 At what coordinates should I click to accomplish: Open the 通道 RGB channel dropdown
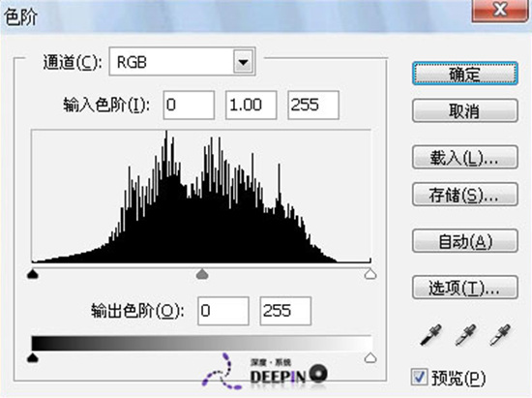pos(182,62)
